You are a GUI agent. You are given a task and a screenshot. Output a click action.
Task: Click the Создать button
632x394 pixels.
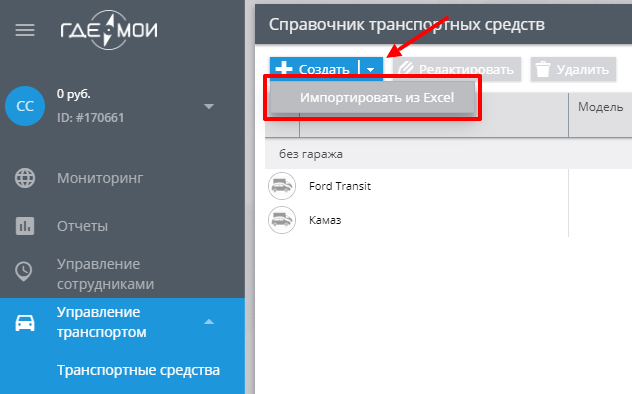point(314,69)
